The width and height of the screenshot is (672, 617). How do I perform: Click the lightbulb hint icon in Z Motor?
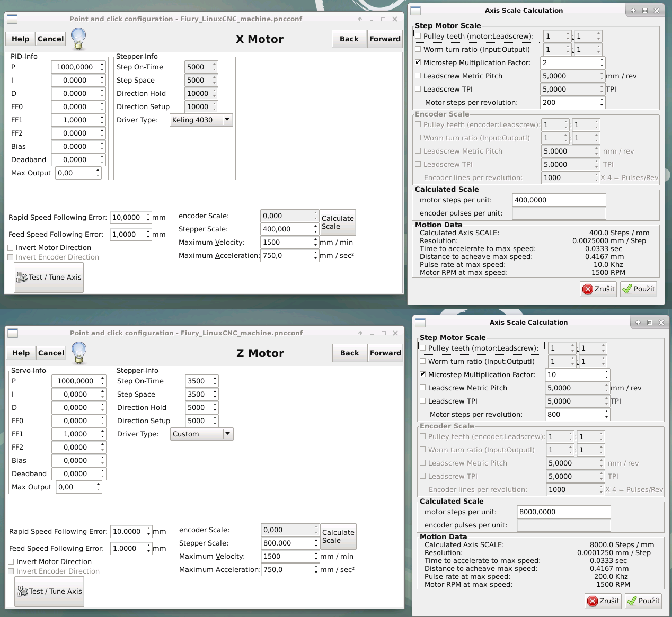79,352
